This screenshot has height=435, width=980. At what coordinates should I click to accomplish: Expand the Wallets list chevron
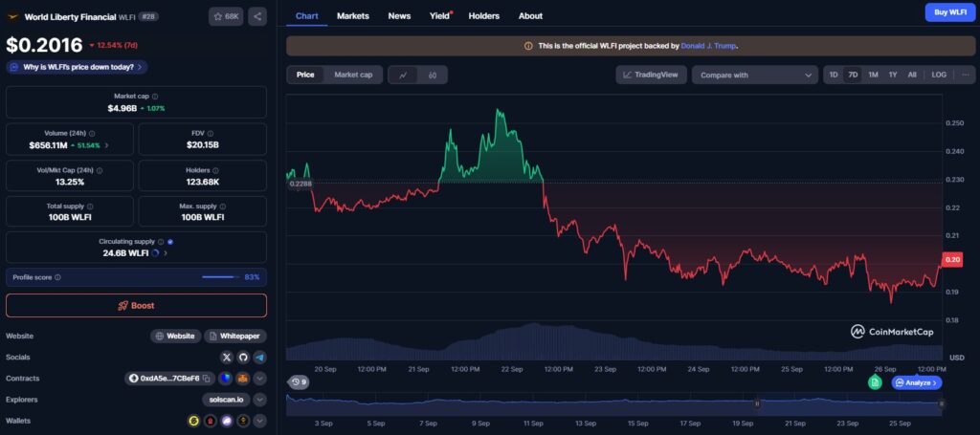[259, 421]
